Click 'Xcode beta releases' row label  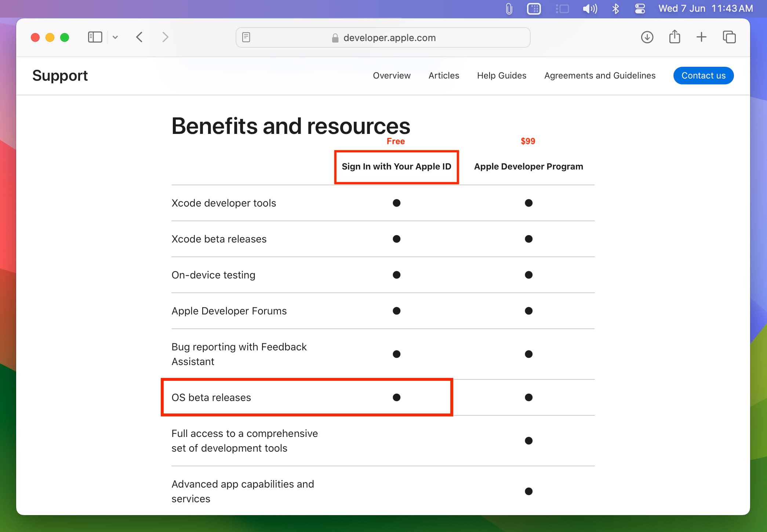click(x=219, y=239)
